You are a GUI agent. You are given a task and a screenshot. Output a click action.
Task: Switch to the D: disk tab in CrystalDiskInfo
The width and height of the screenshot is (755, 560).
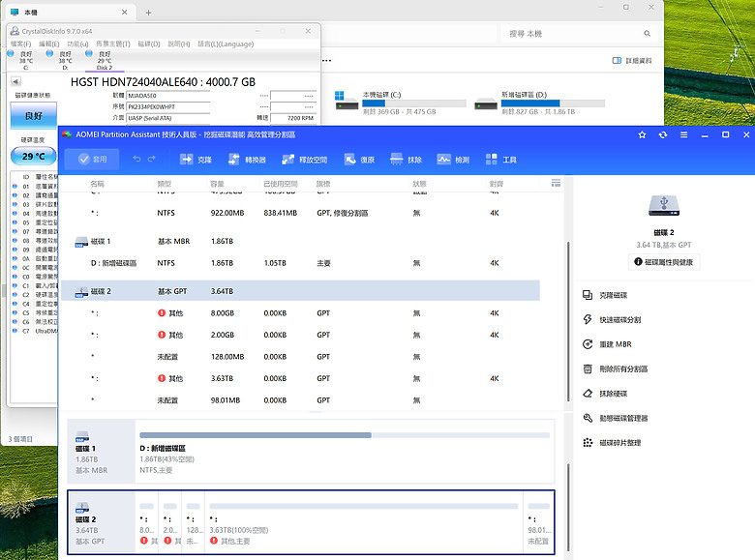click(61, 60)
